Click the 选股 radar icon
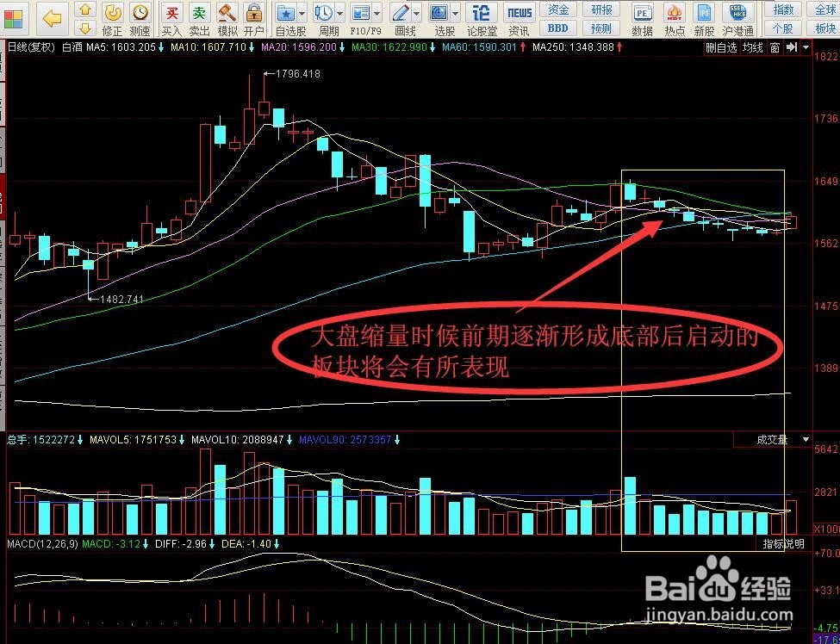Viewport: 840px width, 644px height. click(x=439, y=12)
